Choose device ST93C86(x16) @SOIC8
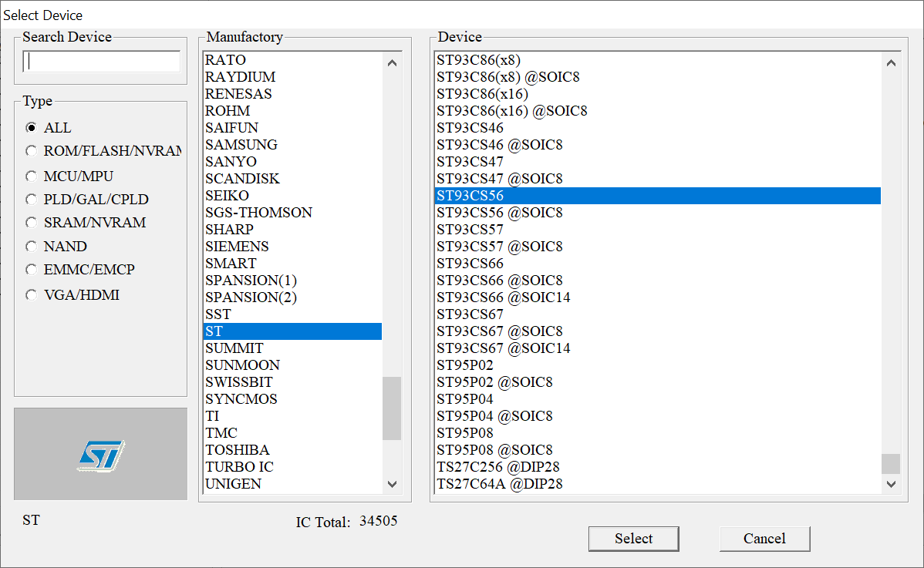Image resolution: width=924 pixels, height=568 pixels. [x=658, y=111]
